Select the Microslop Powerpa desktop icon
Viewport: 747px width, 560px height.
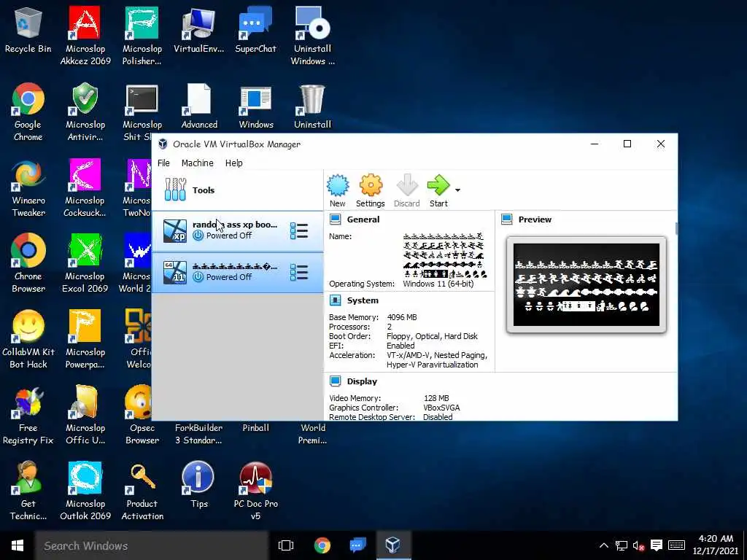point(85,339)
